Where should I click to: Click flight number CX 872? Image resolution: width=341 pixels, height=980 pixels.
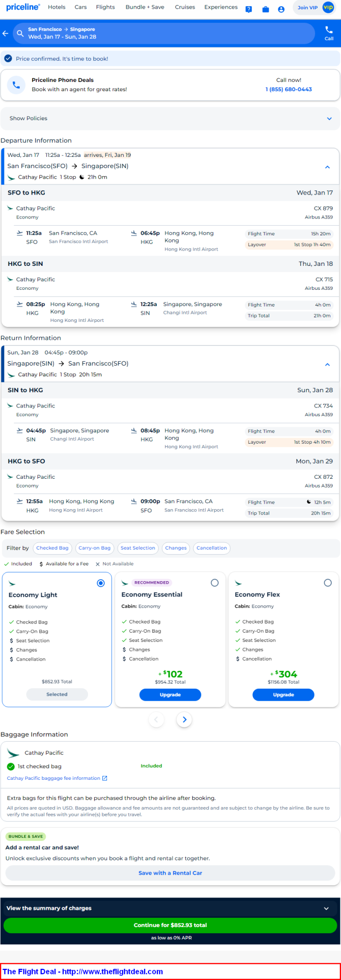pyautogui.click(x=324, y=477)
